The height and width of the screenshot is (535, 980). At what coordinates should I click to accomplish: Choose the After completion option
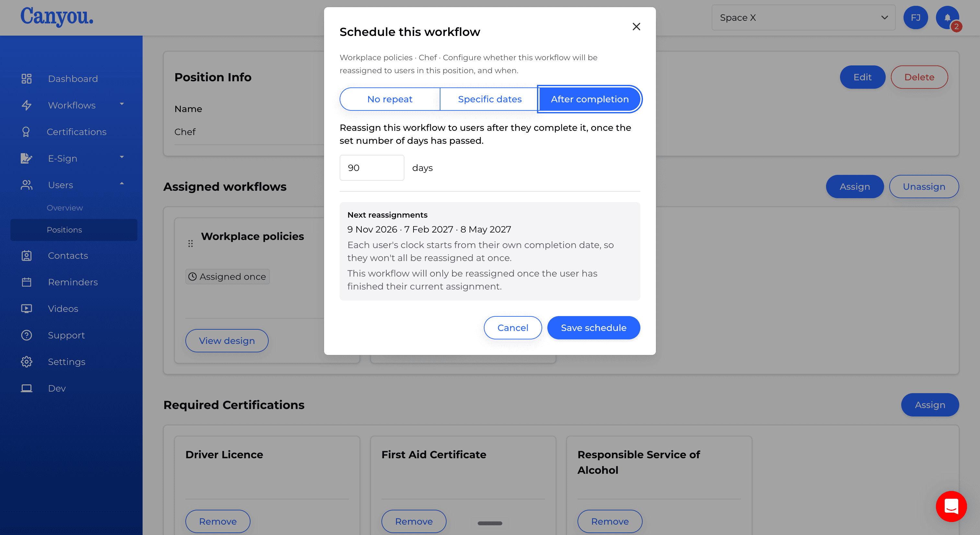click(x=590, y=99)
